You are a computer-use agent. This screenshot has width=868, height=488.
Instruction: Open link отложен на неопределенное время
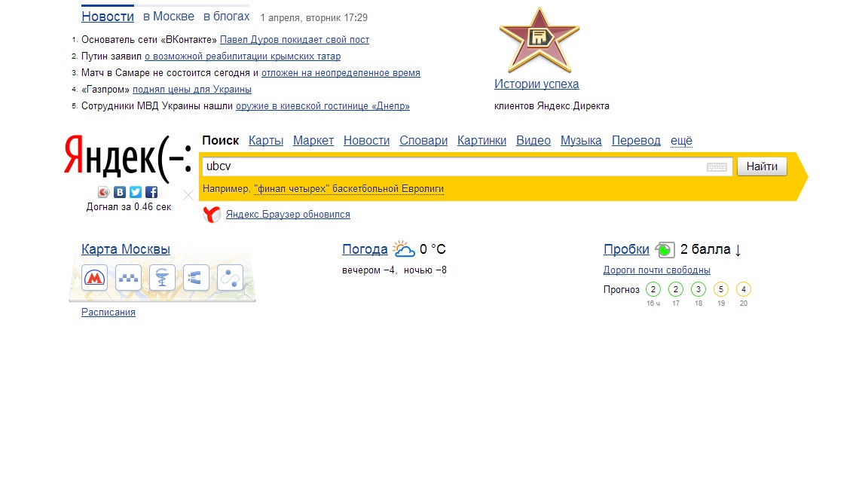point(341,73)
